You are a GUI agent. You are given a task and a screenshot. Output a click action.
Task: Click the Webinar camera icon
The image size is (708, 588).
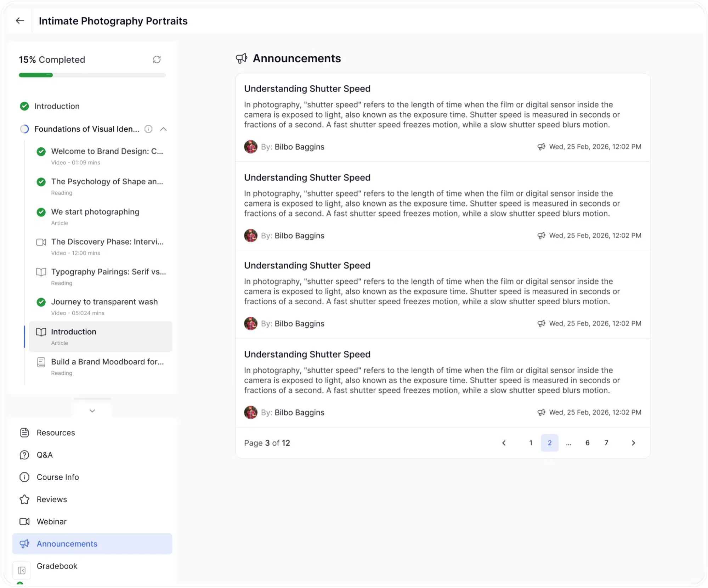coord(24,522)
